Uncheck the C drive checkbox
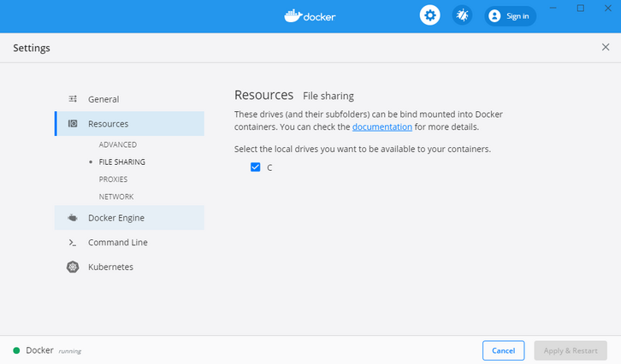Image resolution: width=621 pixels, height=364 pixels. coord(255,167)
